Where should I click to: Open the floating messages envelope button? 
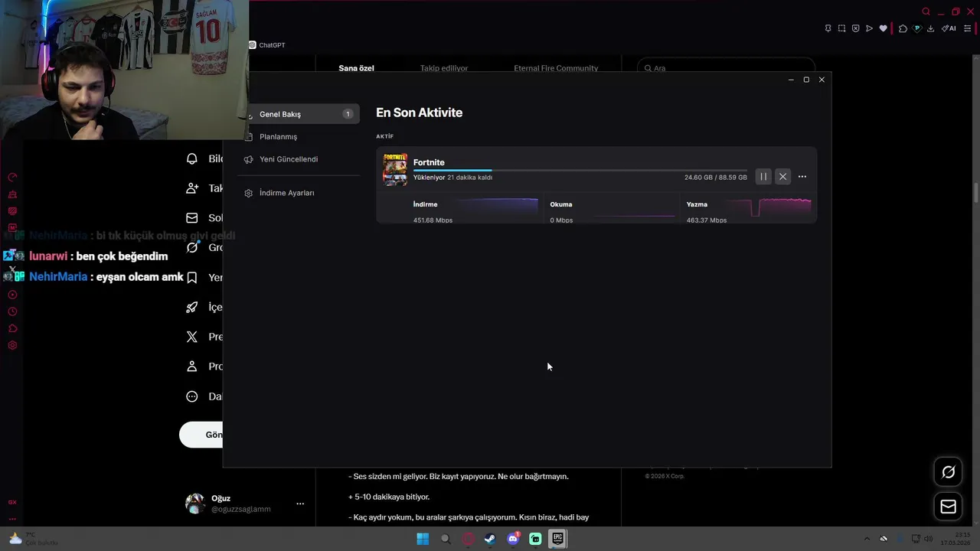tap(948, 507)
